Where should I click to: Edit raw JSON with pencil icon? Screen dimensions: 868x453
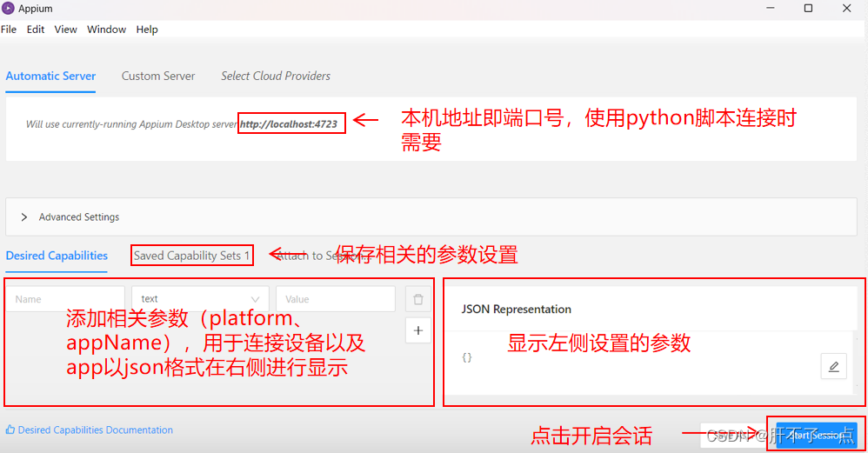click(x=834, y=366)
